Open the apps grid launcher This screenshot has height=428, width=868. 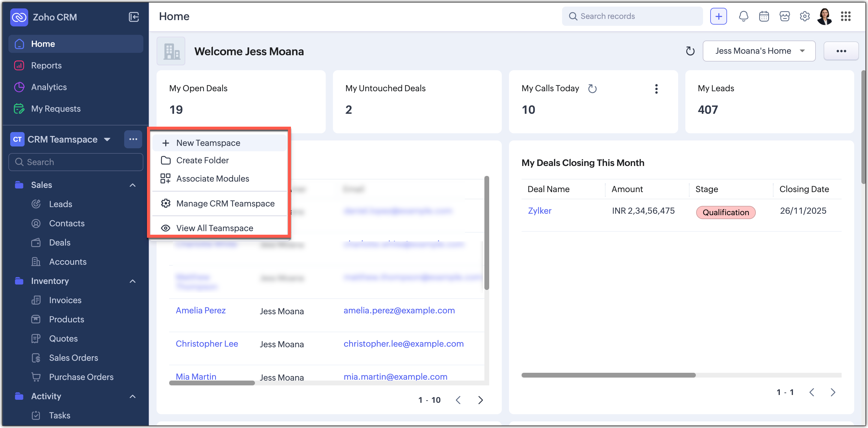846,16
